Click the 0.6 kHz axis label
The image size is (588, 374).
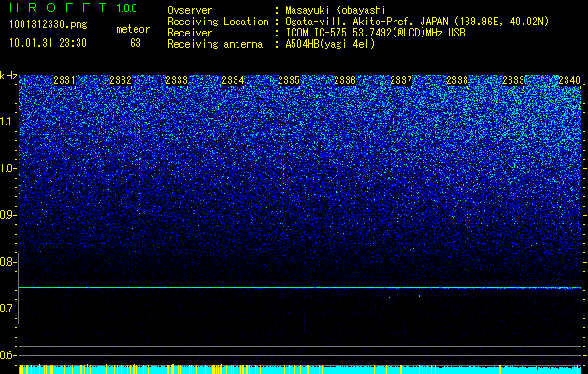(7, 355)
